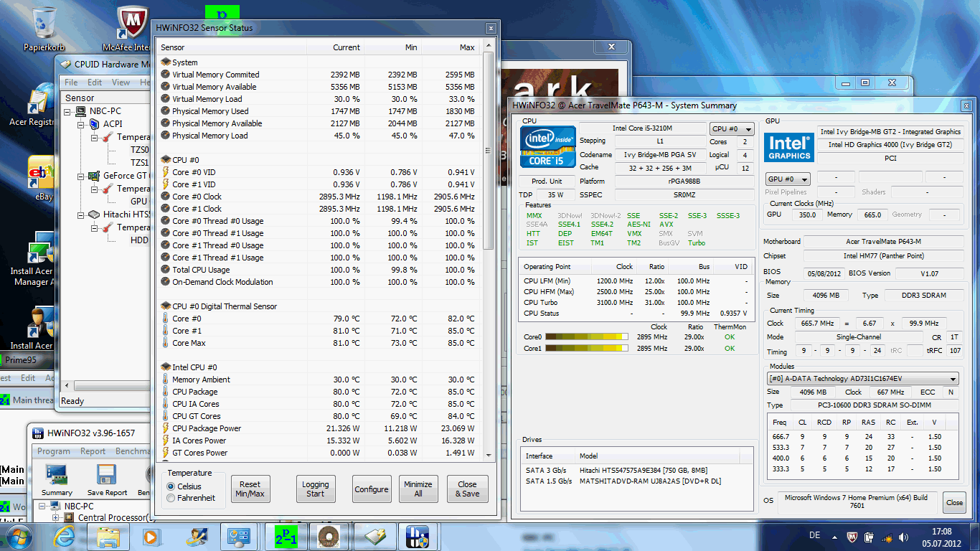Click the Core0 clock usage bar

[x=586, y=336]
